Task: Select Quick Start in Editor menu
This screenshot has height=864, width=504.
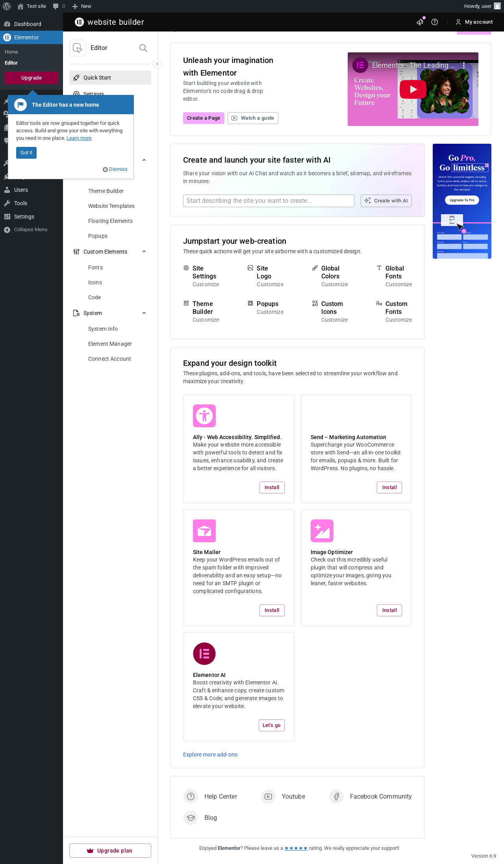Action: [110, 78]
